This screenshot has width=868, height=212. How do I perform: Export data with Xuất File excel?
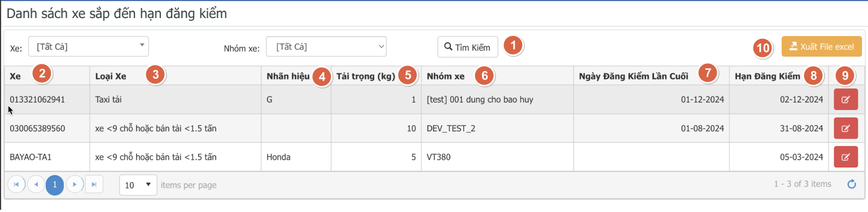click(x=822, y=47)
